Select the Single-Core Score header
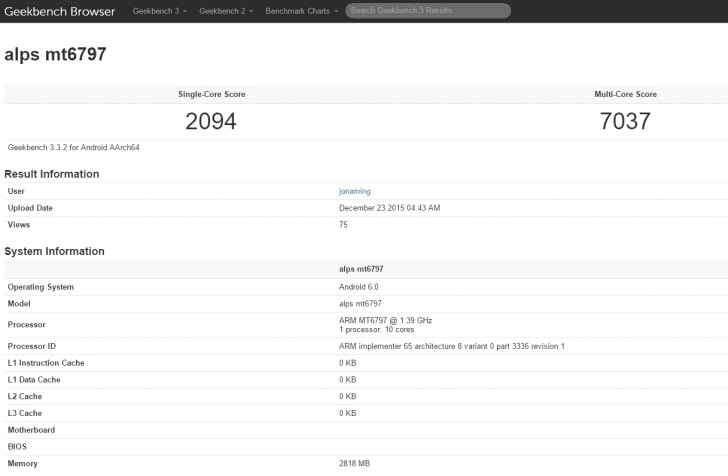Screen dimensions: 728x476 point(211,94)
